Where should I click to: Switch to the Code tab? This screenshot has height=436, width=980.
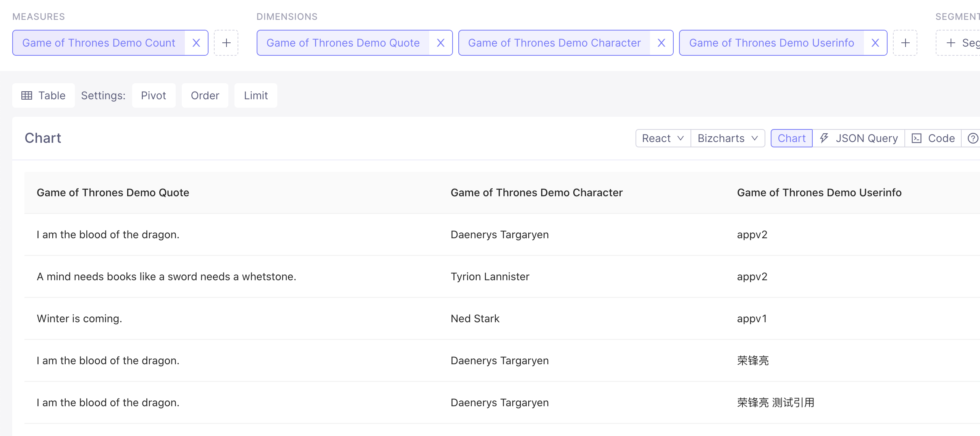tap(933, 138)
